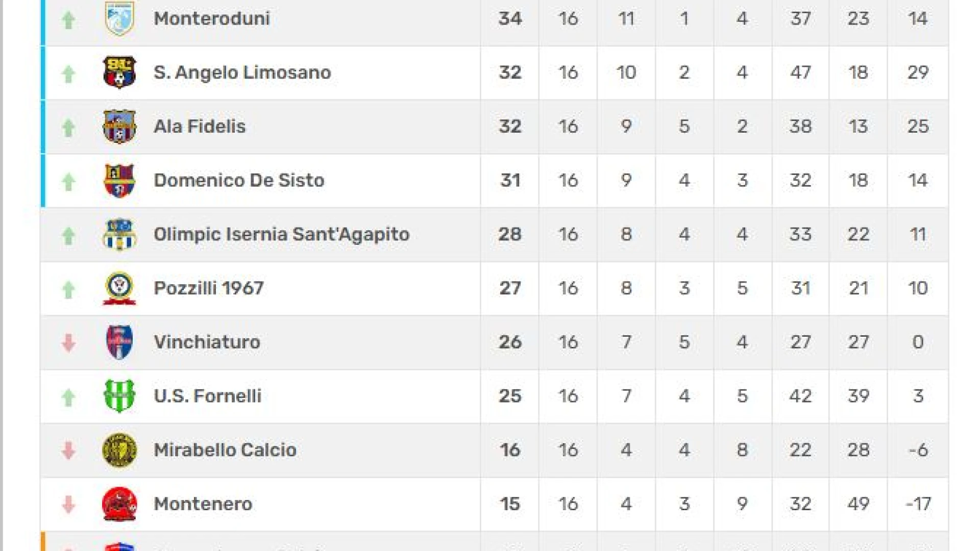Click the Monteroduni team crest
This screenshot has width=980, height=551.
(x=119, y=18)
